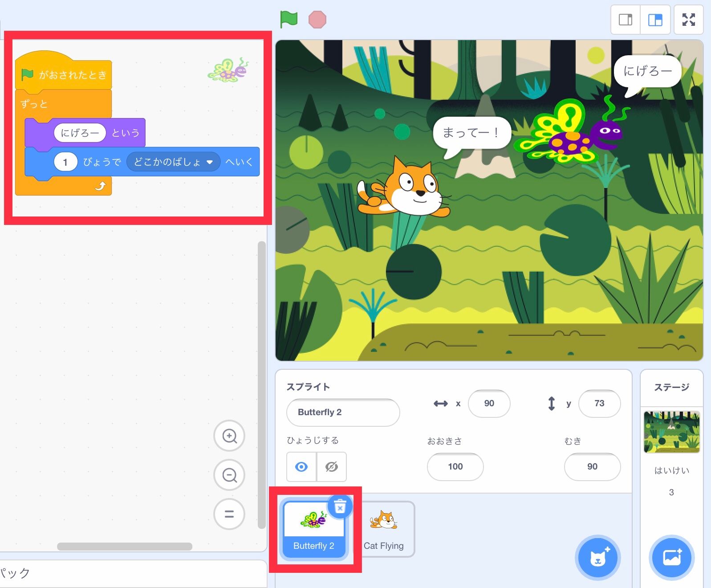Open the choose a backdrop button
Screen dimensions: 711x588
tap(671, 557)
